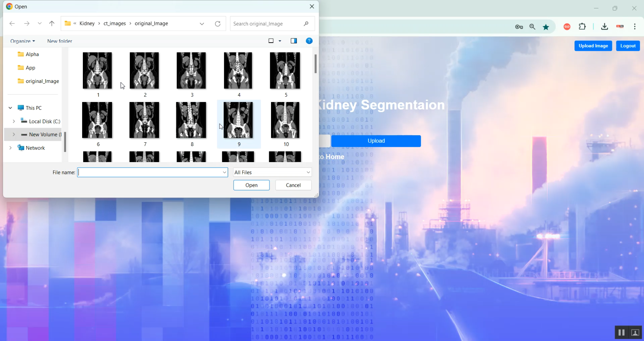Click the blue Upload button
This screenshot has width=644, height=341.
[x=376, y=141]
